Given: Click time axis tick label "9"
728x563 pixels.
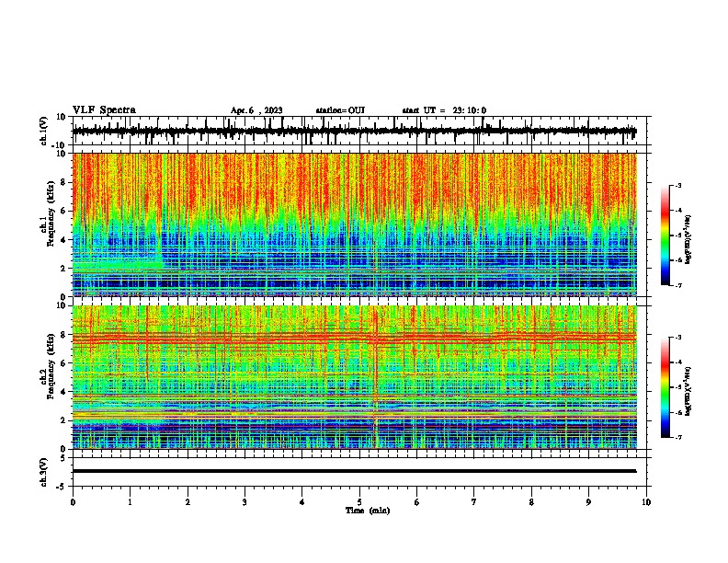Looking at the screenshot, I should pyautogui.click(x=588, y=502).
